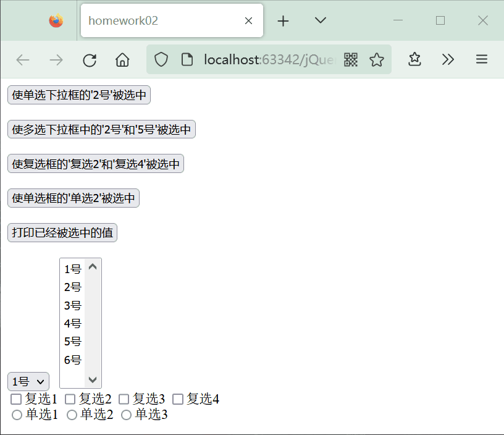Click the Firefox logo icon

[56, 20]
